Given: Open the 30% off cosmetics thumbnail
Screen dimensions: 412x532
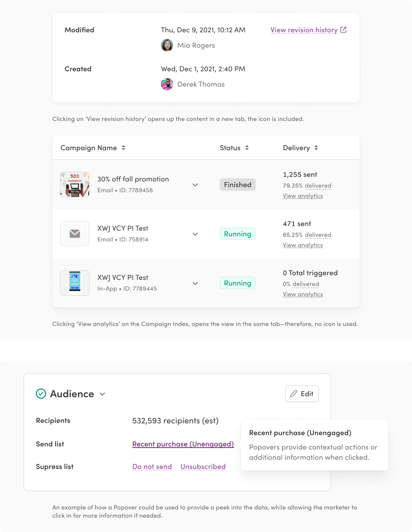Looking at the screenshot, I should (75, 185).
